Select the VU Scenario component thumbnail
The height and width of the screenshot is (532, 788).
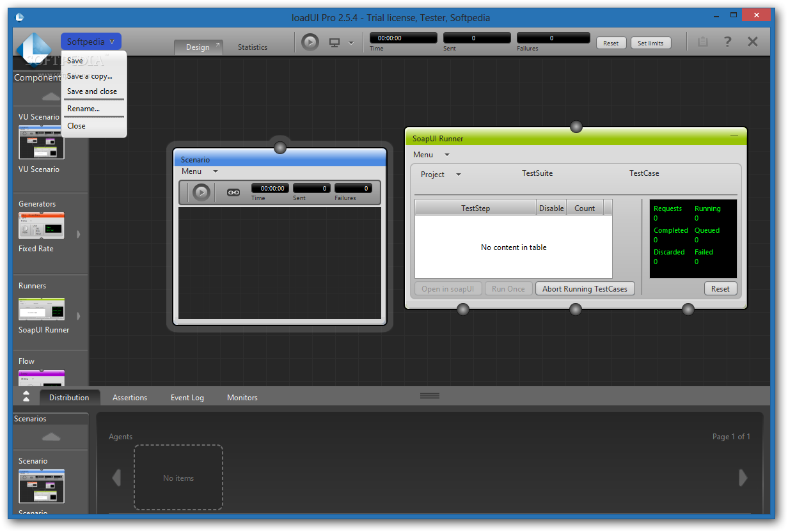(42, 142)
